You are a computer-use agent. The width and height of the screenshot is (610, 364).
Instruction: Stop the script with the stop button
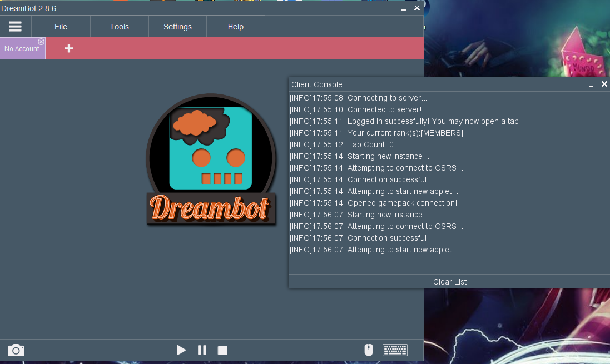click(222, 351)
